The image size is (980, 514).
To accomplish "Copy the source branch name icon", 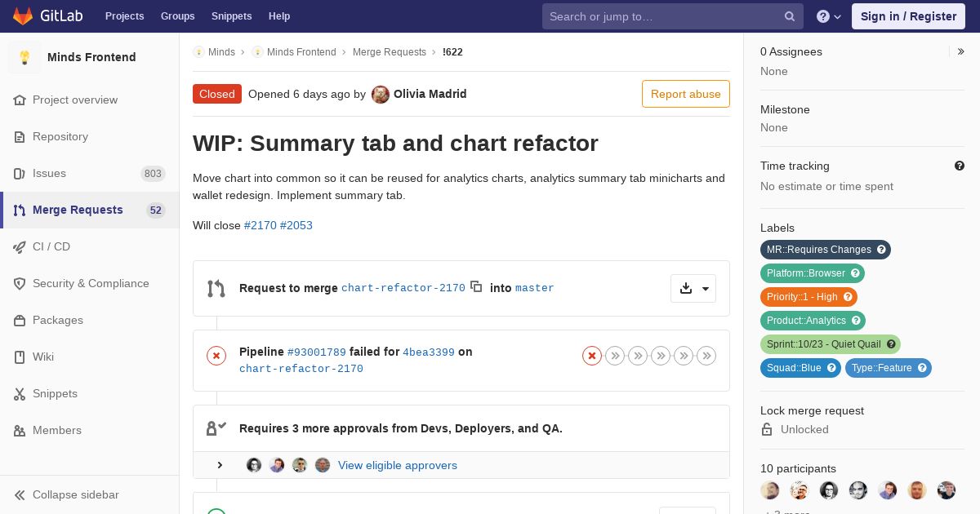I will (476, 286).
